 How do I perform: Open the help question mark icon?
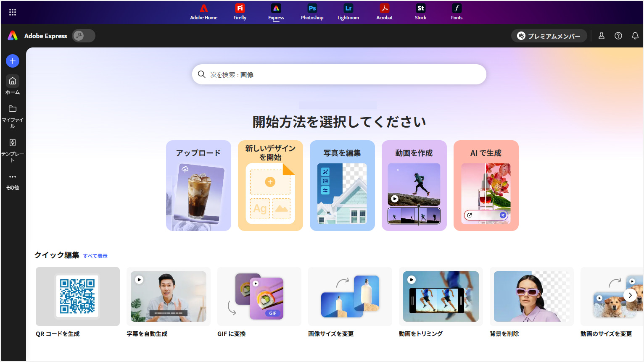coord(618,36)
